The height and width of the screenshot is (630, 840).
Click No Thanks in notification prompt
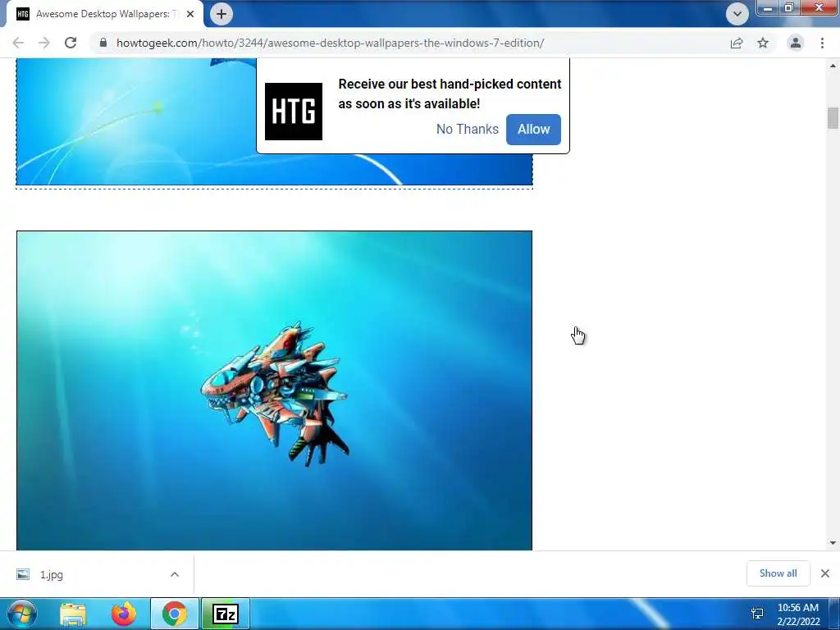[467, 129]
